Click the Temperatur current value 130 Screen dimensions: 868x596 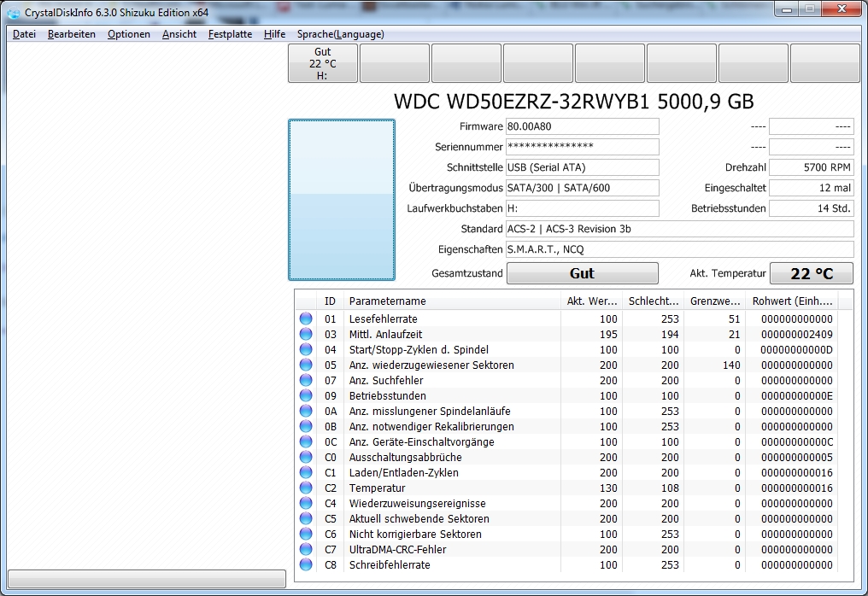608,488
